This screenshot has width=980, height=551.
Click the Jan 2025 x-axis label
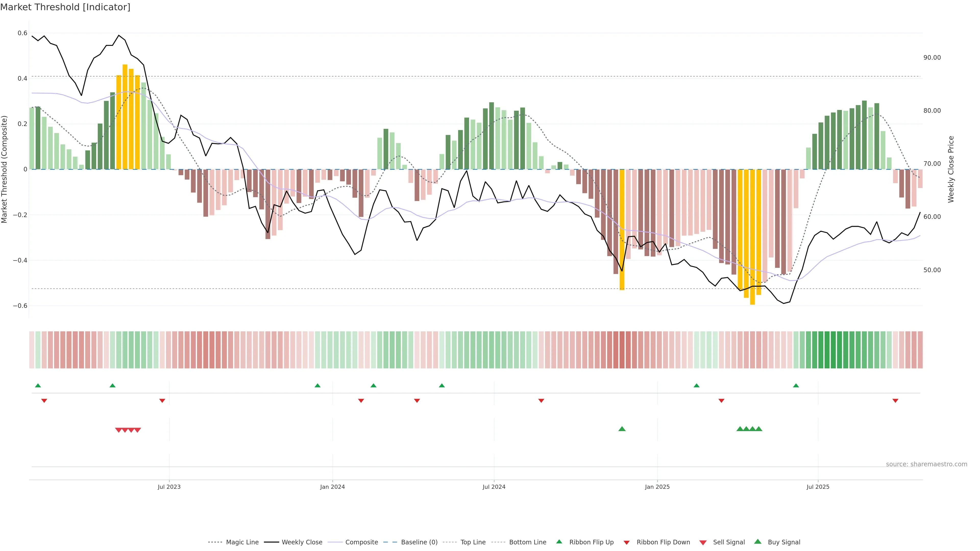pos(657,487)
